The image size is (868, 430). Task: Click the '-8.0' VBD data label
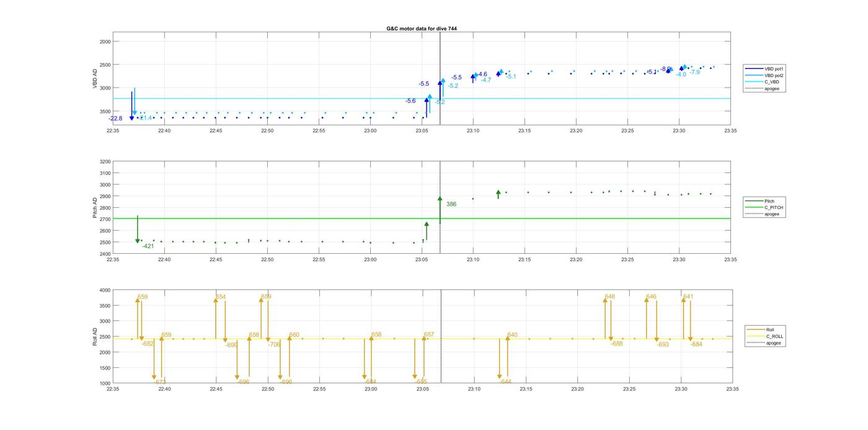(x=666, y=69)
